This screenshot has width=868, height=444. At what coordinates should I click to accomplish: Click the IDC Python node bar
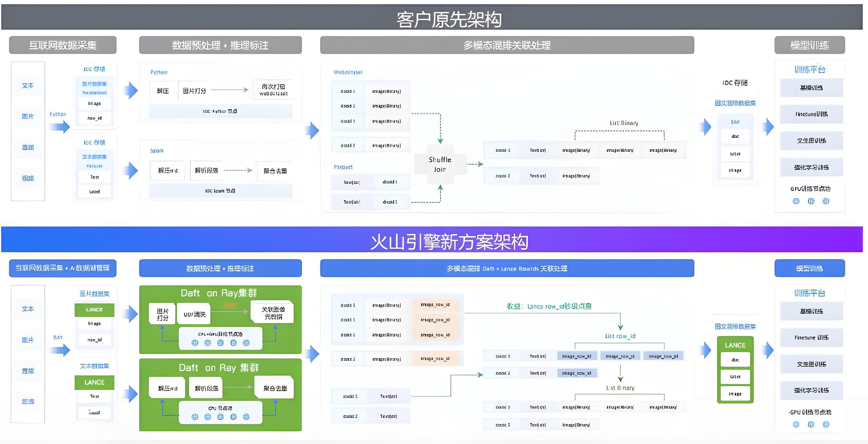(220, 111)
